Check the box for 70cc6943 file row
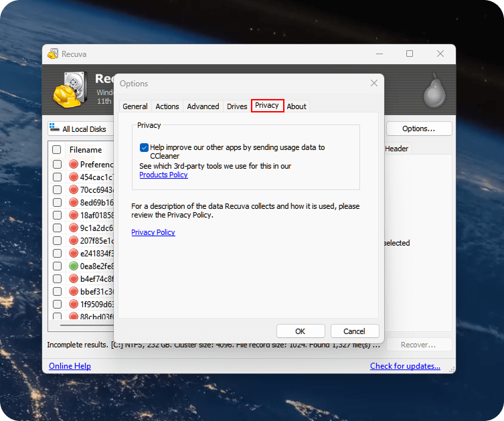Viewport: 504px width, 421px height. pyautogui.click(x=57, y=189)
